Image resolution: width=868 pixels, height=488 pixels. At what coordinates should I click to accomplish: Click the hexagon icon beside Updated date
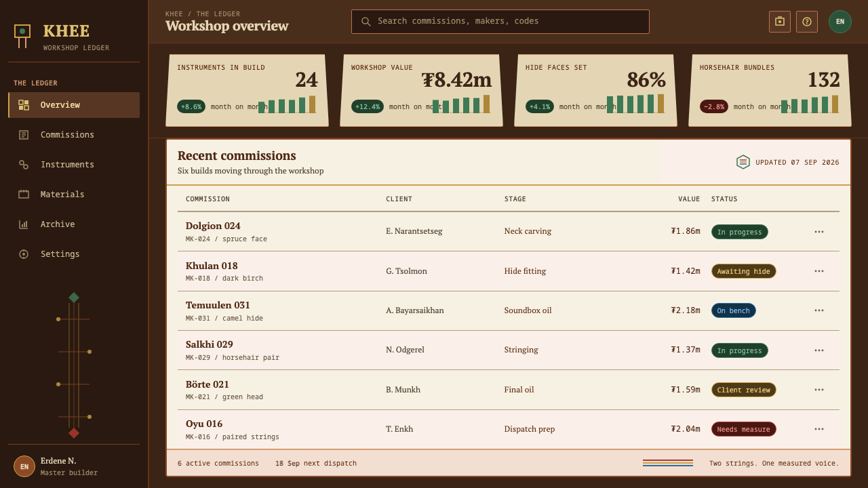click(x=743, y=162)
